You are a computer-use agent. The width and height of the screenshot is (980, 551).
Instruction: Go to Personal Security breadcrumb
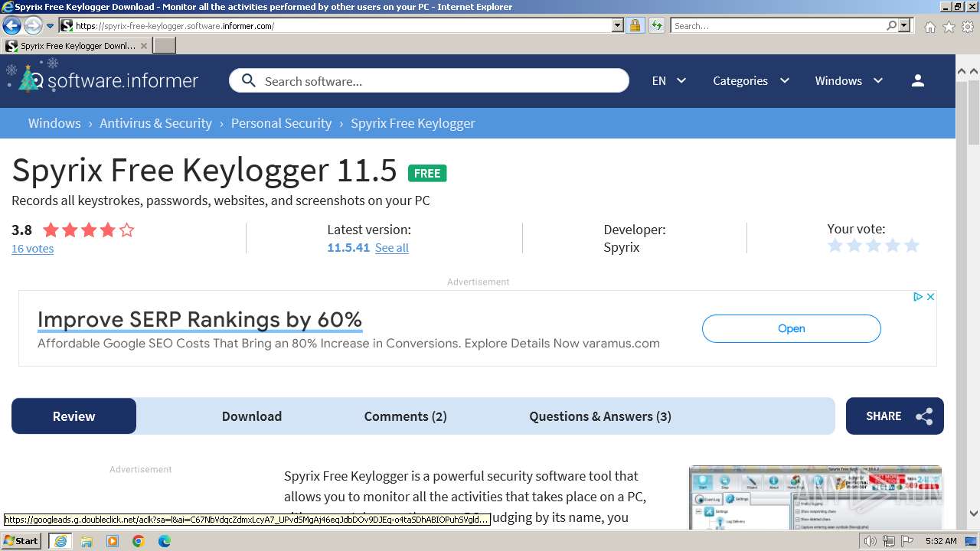(281, 123)
